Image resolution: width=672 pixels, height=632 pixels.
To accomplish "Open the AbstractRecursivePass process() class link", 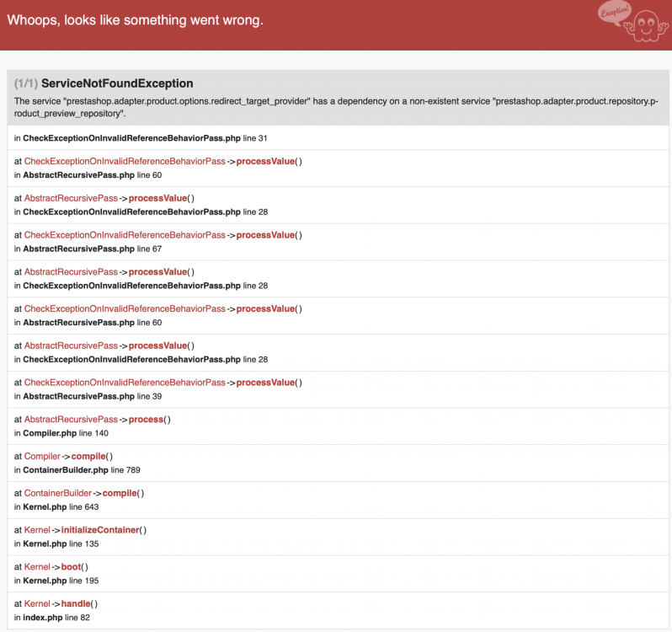I will (71, 420).
